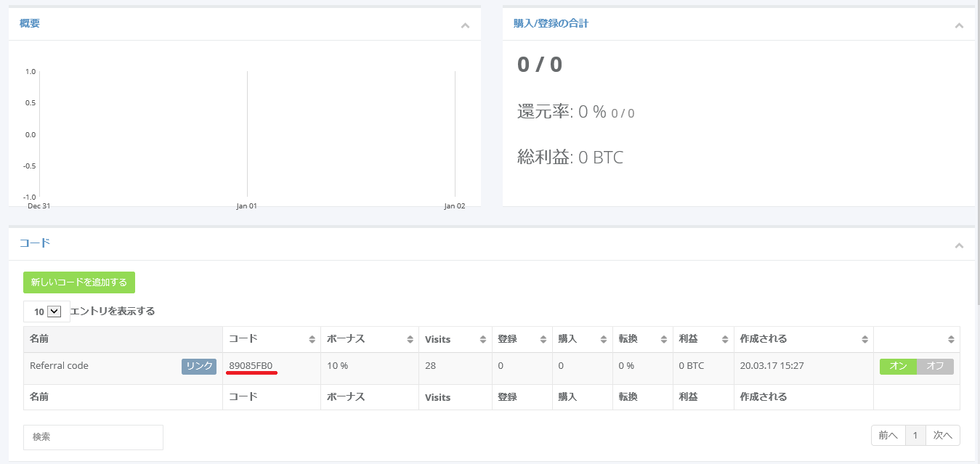Collapse the 概要 panel chevron
Screen dimensions: 980x464
coord(465,26)
